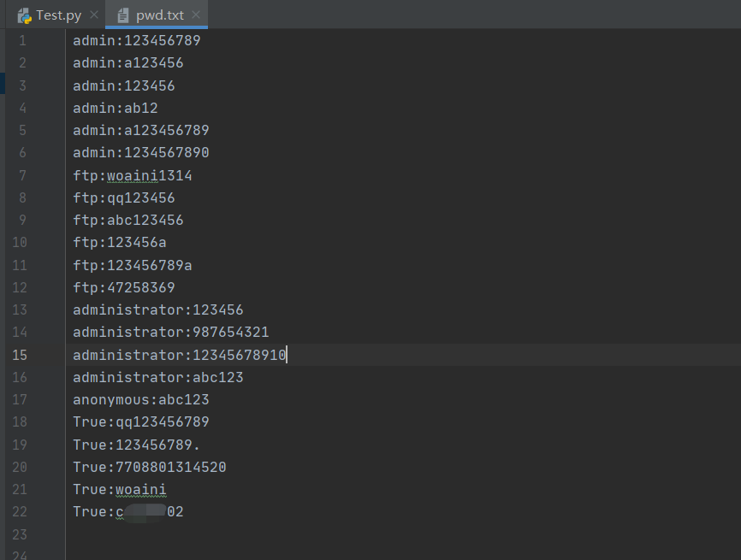The width and height of the screenshot is (741, 560).
Task: Click line 'ftp:47258369'
Action: [x=124, y=287]
